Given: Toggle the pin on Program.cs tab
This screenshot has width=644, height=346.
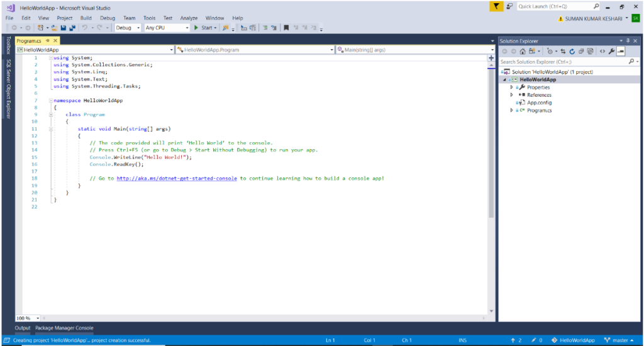Looking at the screenshot, I should coord(48,41).
